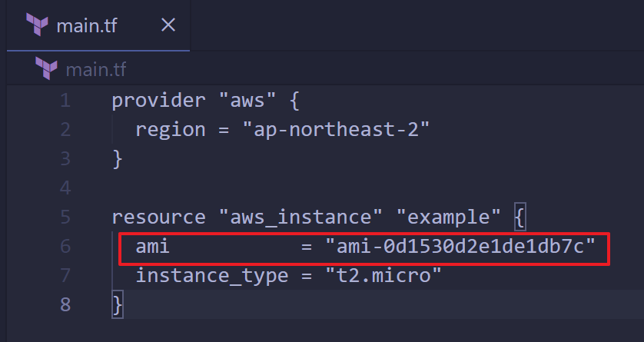The image size is (644, 342).
Task: Click the "example" string on line 5
Action: [449, 217]
